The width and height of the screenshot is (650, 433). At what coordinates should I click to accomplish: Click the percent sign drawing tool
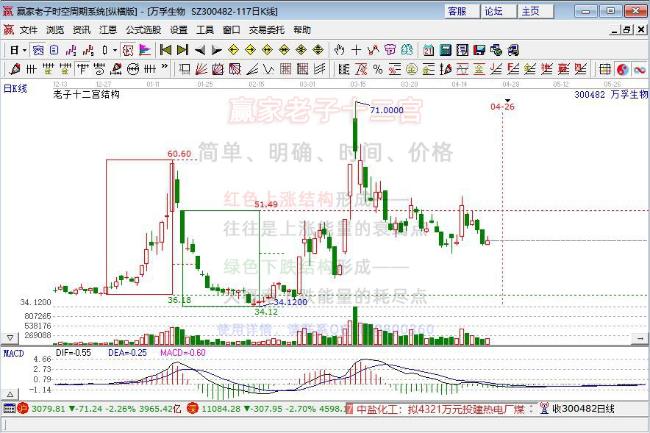[378, 69]
